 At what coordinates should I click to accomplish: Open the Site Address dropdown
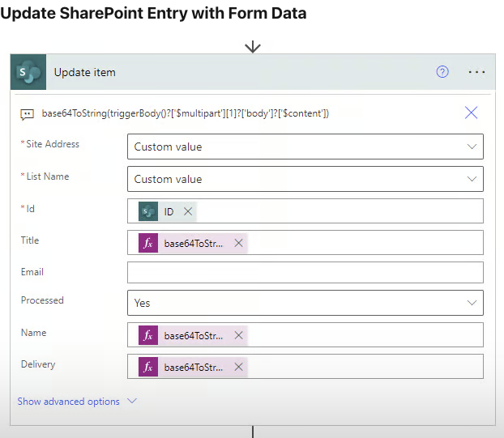point(305,147)
